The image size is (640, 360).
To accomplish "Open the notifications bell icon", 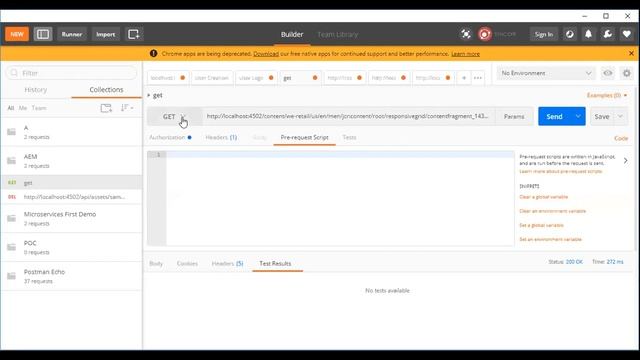I will (589, 34).
